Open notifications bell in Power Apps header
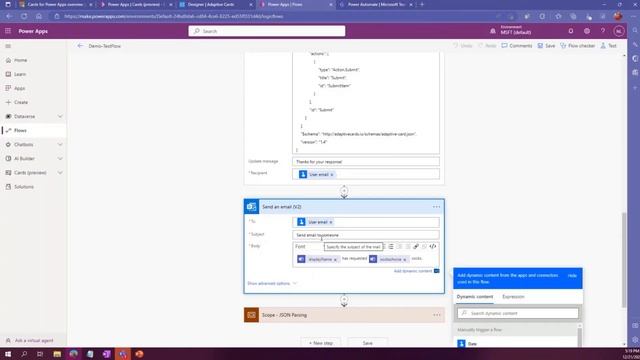Screen dimensions: 640x360 [x=571, y=31]
